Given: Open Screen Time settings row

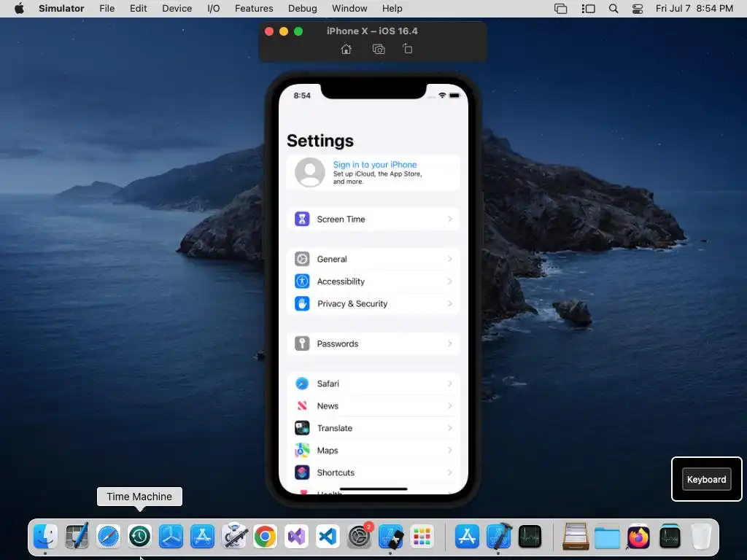Looking at the screenshot, I should coord(373,219).
